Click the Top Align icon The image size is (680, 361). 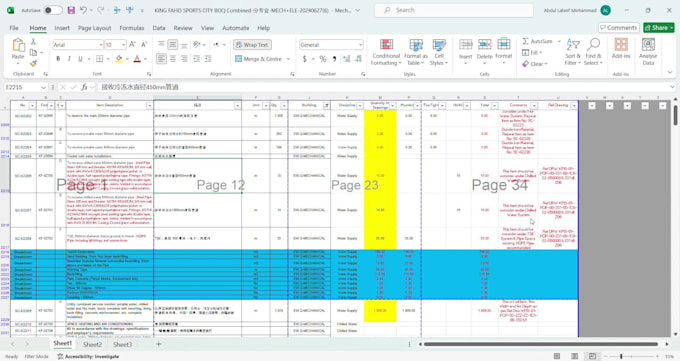[x=161, y=44]
